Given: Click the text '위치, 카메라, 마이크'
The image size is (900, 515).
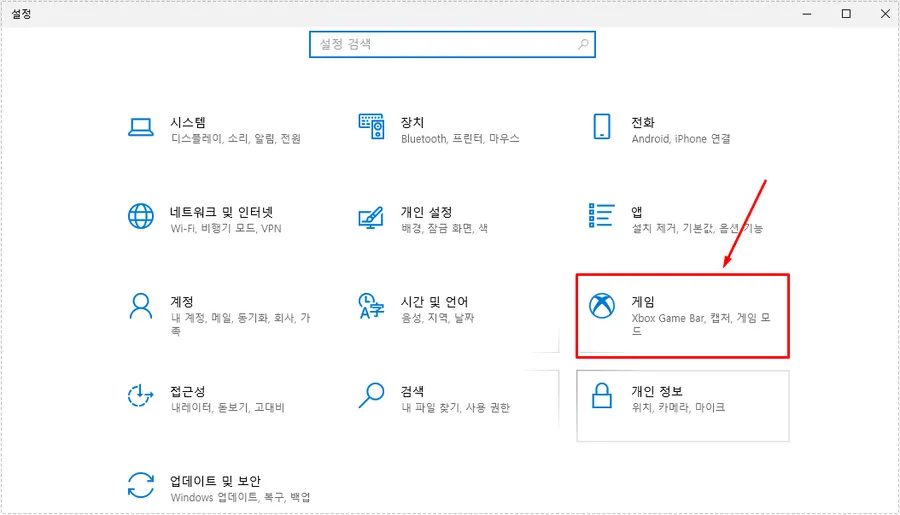Looking at the screenshot, I should coord(678,407).
